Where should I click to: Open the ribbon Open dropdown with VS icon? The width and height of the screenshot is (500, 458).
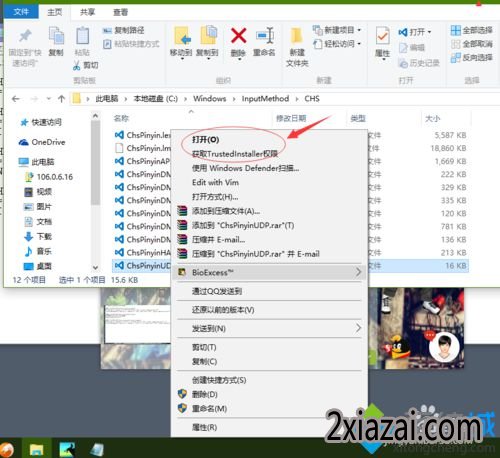tap(415, 32)
